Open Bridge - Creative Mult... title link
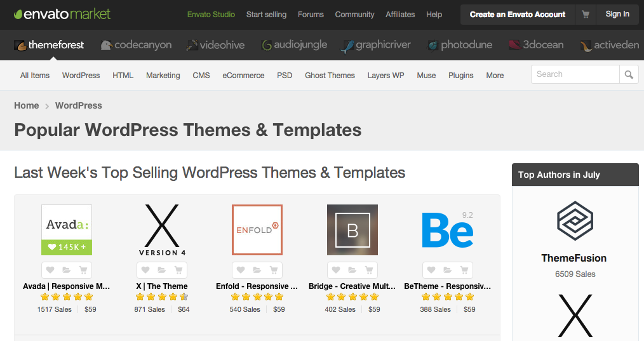 click(x=352, y=286)
